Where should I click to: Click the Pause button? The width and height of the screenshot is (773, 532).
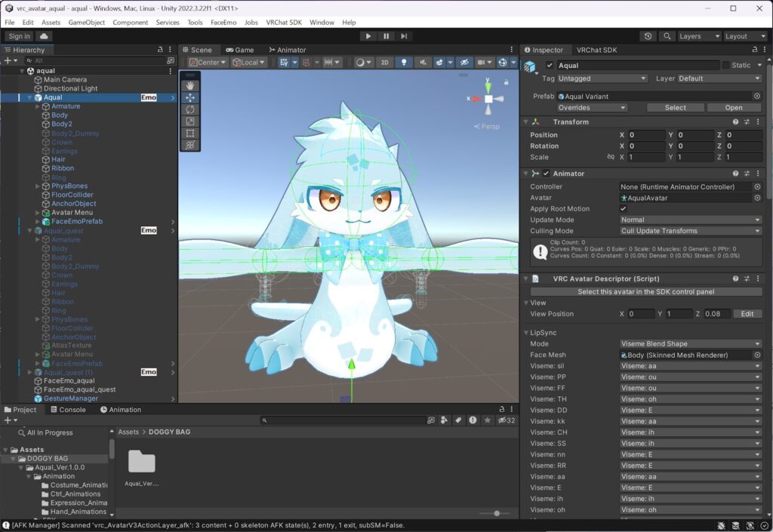pos(386,36)
